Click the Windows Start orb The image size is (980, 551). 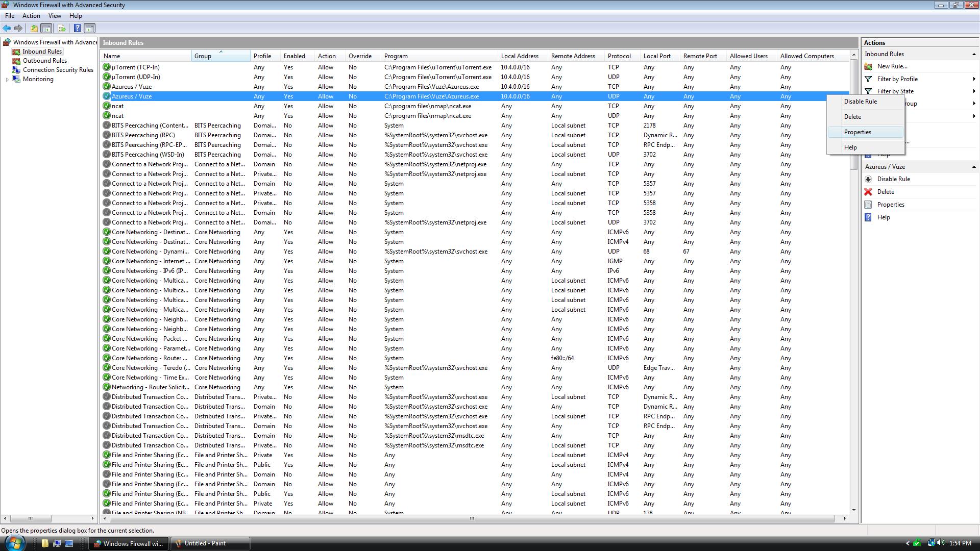coord(14,542)
